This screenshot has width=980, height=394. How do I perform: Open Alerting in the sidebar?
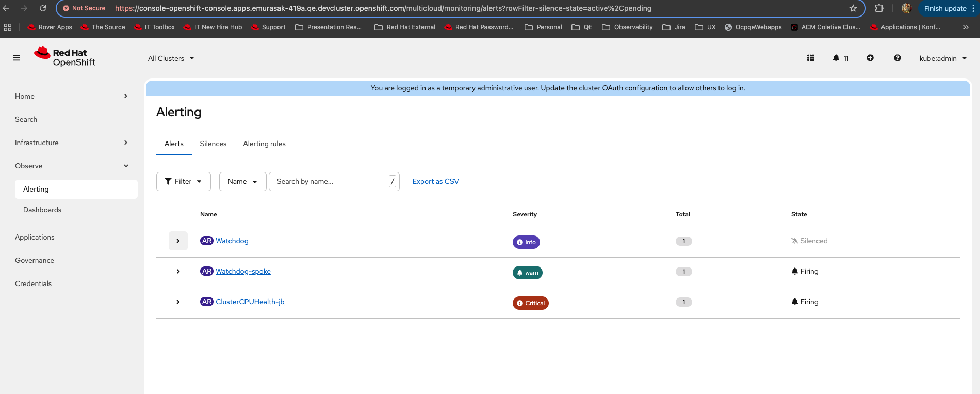(x=76, y=189)
